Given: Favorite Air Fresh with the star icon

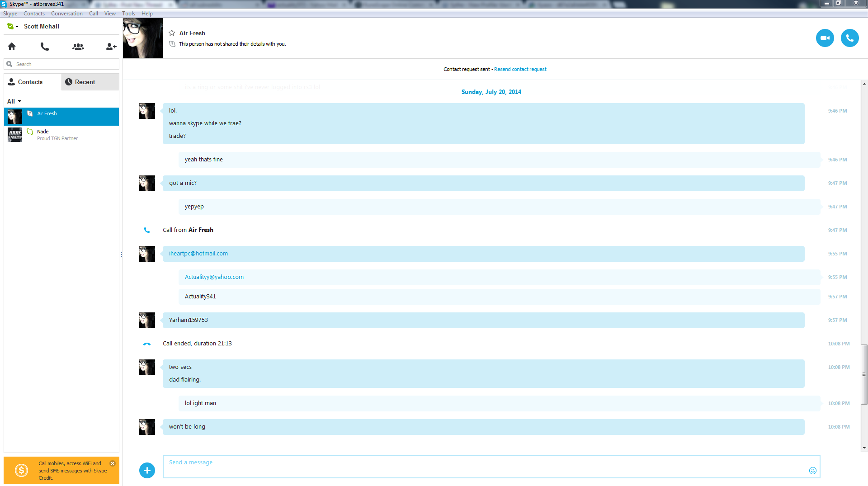Looking at the screenshot, I should 172,33.
